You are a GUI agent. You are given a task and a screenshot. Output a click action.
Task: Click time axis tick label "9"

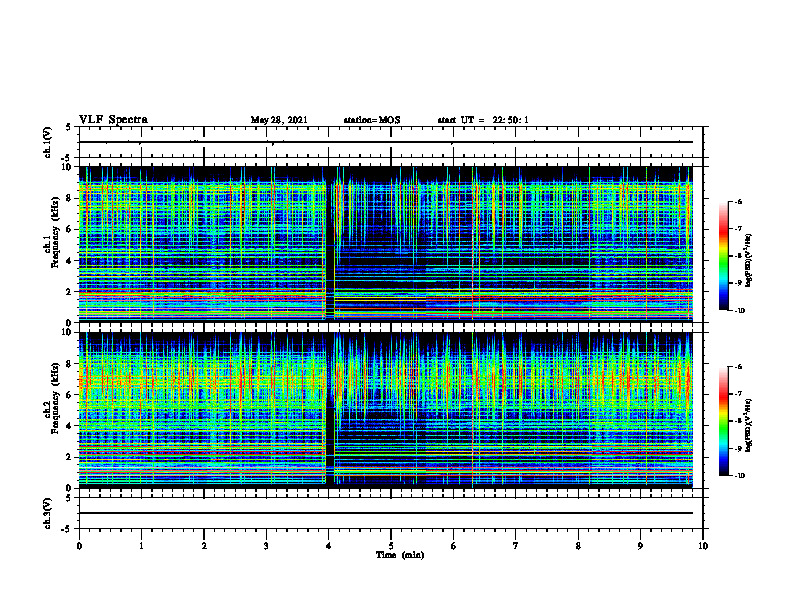point(640,546)
